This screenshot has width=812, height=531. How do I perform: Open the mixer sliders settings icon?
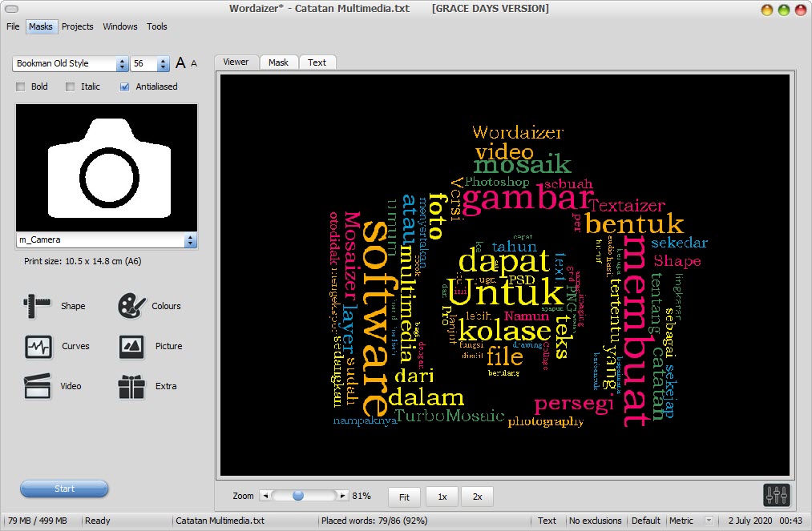[777, 495]
